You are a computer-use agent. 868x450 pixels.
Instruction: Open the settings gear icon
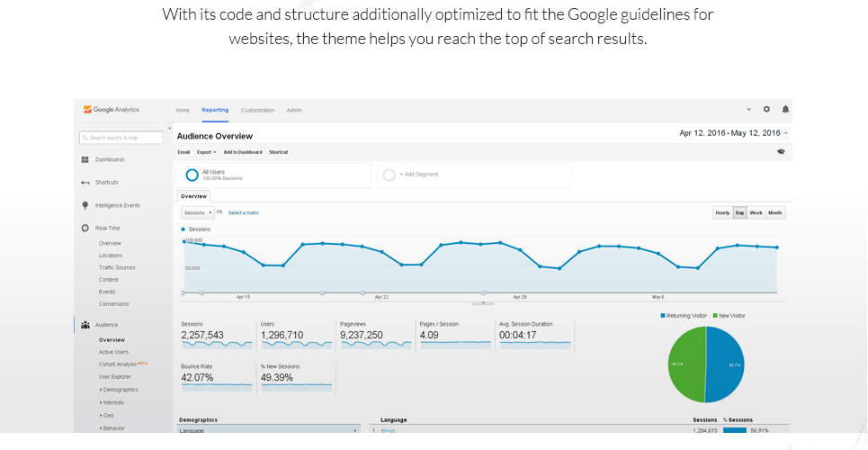click(766, 109)
